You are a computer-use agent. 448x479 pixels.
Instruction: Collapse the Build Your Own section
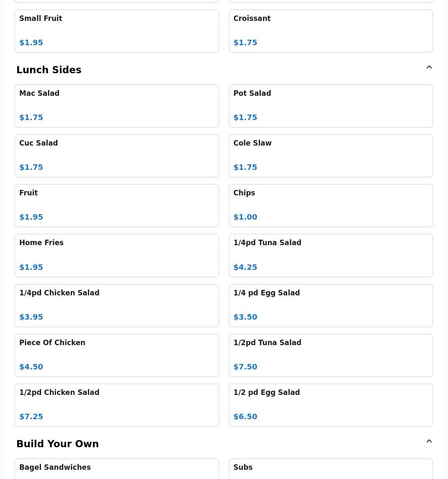point(429,441)
